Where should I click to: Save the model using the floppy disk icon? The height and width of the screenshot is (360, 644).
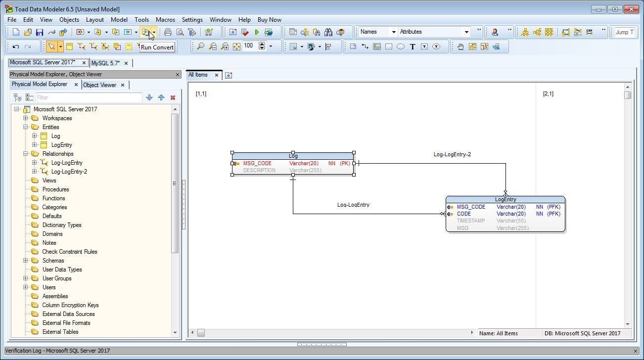point(40,32)
